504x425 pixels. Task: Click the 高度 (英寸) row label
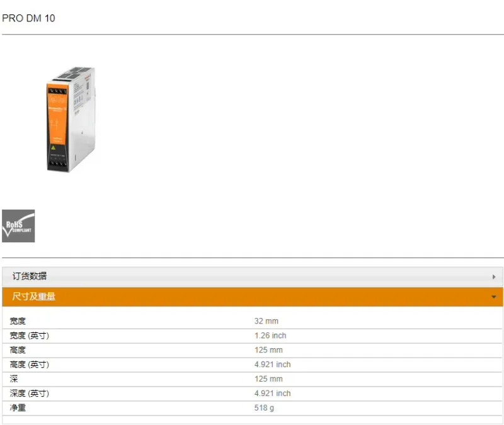click(29, 365)
